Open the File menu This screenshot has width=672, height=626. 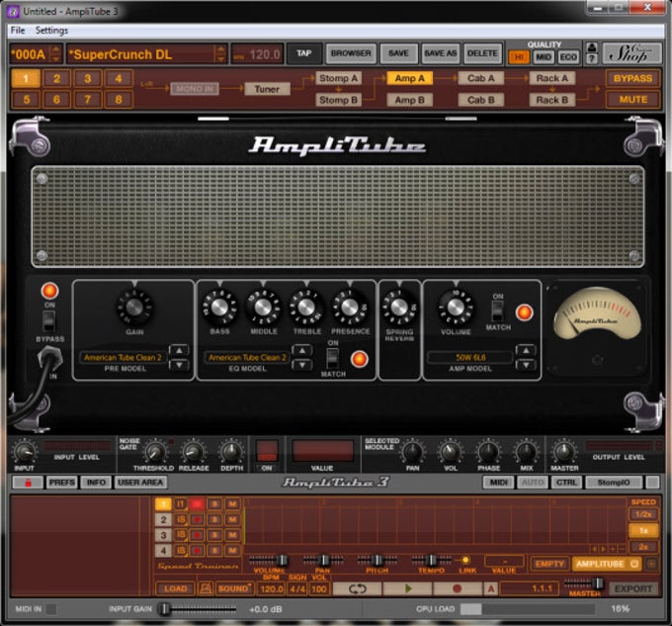(18, 30)
